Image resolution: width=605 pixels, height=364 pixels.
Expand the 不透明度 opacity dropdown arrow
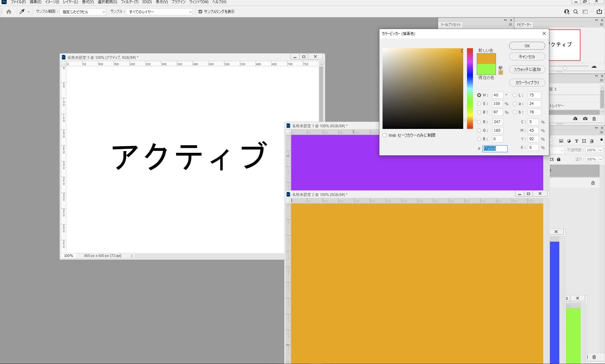click(600, 150)
